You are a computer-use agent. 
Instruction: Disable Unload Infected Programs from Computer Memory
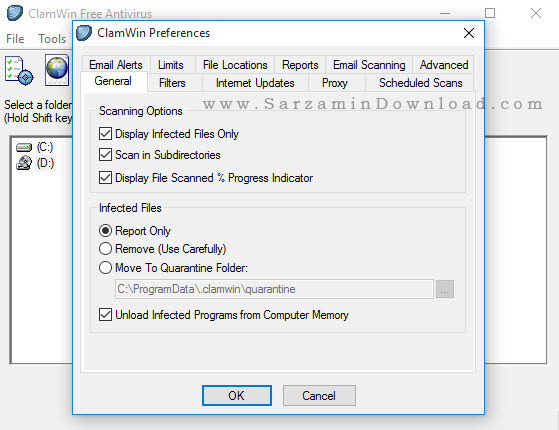point(105,314)
